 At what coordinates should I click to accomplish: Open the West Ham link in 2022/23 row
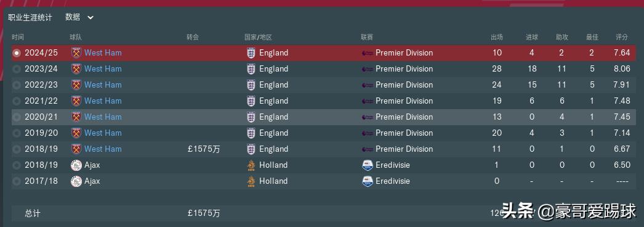(103, 85)
